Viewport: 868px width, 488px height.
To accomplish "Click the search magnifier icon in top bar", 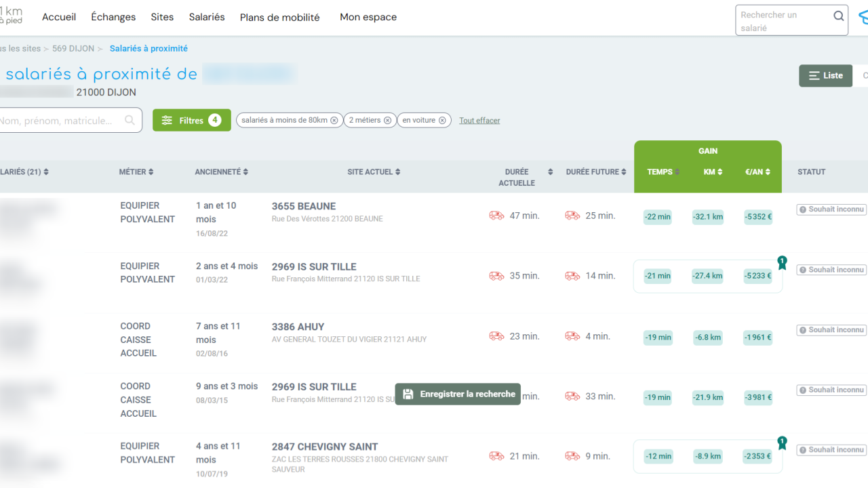I will (x=839, y=16).
